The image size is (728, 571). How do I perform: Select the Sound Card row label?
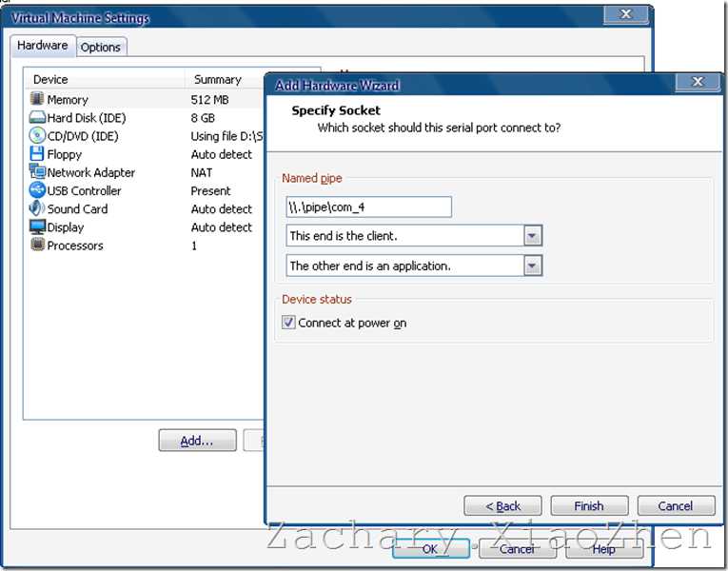(x=77, y=209)
